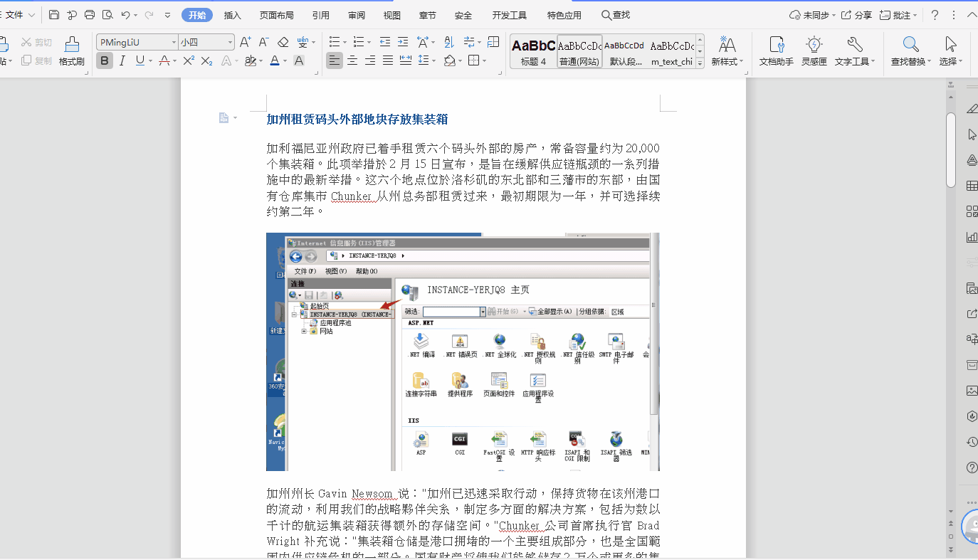Choose text highlight color
Viewport: 978px width, 560px height.
249,61
